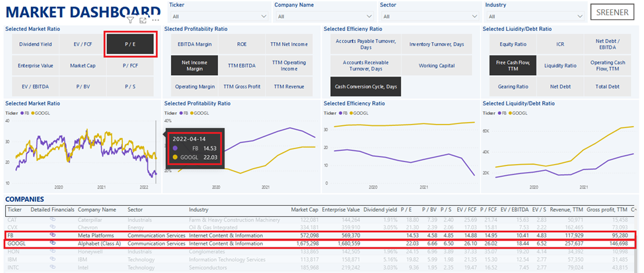Open detailed financials icon for INTC row

52,268
